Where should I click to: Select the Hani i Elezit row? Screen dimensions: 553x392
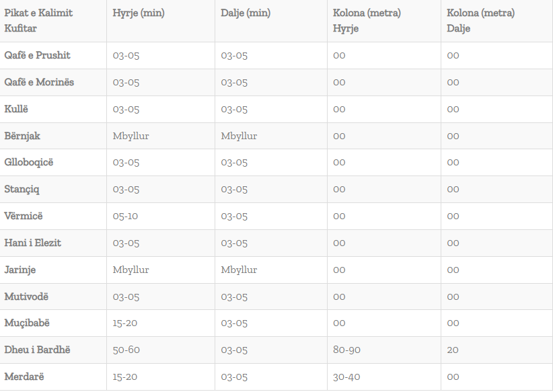pyautogui.click(x=32, y=243)
